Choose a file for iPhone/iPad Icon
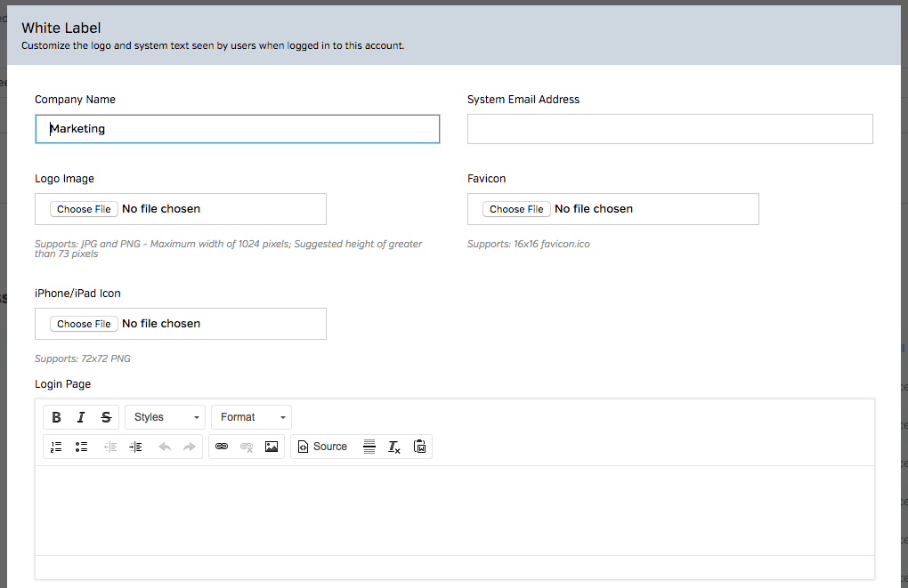908x588 pixels. tap(84, 324)
